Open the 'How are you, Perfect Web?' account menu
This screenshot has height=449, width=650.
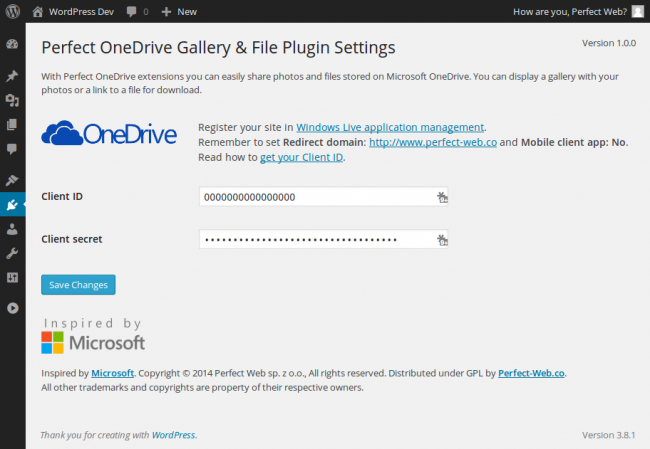[x=570, y=12]
